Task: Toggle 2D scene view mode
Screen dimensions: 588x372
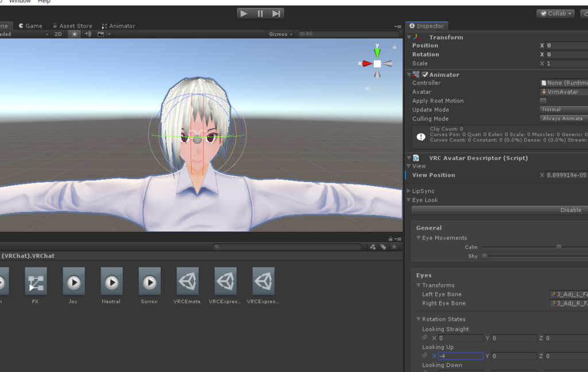Action: (x=58, y=34)
